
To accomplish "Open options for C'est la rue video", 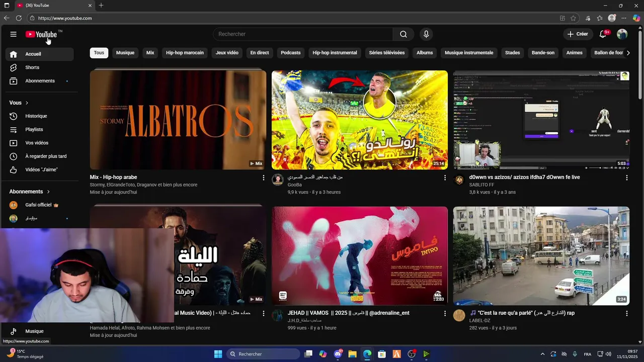I will tap(627, 313).
